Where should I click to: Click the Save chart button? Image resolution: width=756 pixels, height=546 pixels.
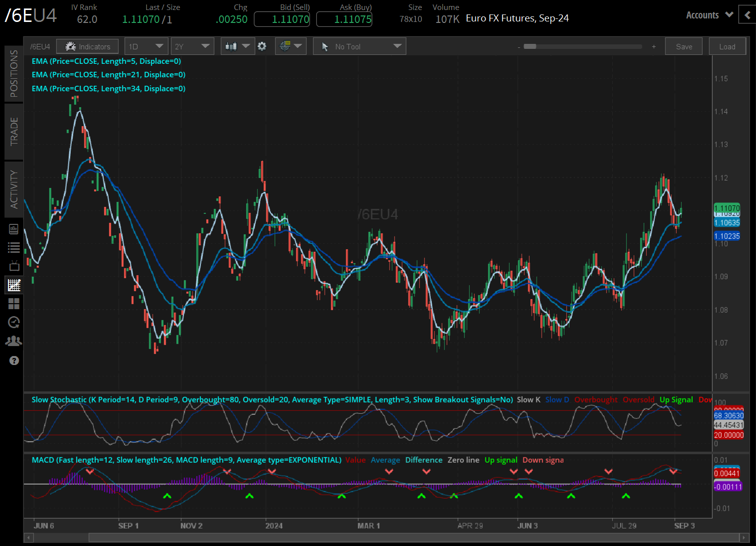(x=684, y=46)
